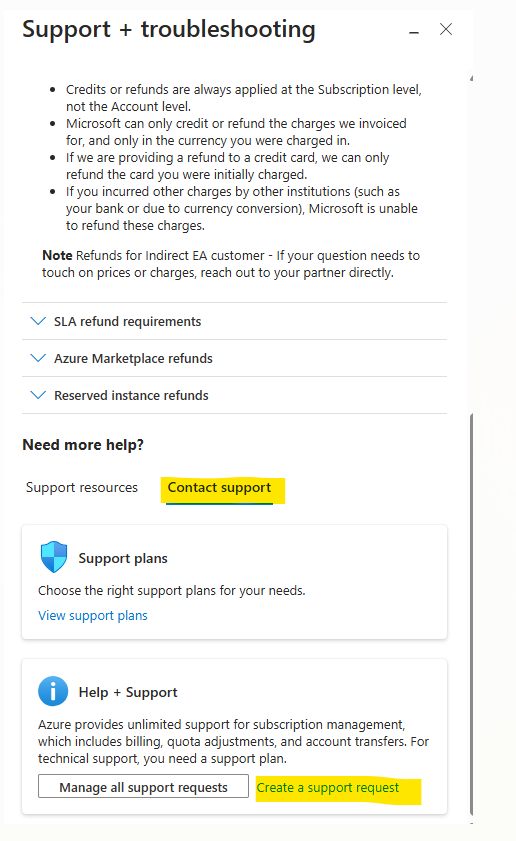Click the Help + Support info icon
The image size is (516, 841).
coord(53,691)
